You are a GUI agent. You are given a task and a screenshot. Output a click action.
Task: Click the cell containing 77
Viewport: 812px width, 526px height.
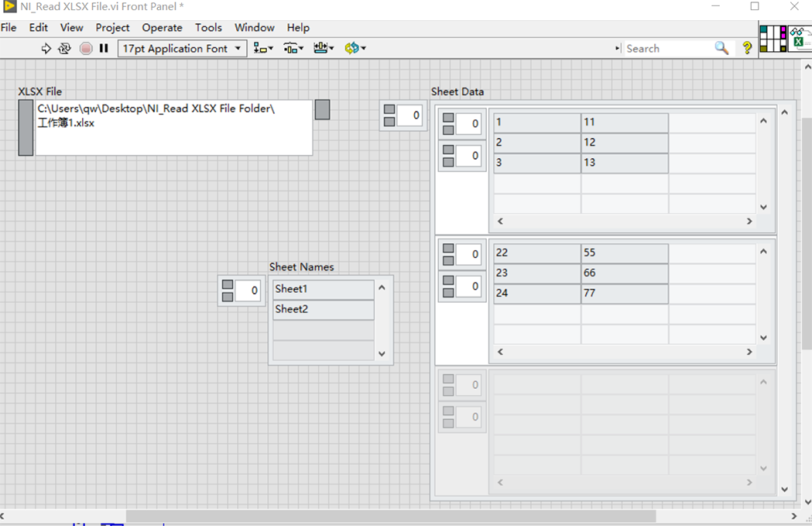coord(625,294)
